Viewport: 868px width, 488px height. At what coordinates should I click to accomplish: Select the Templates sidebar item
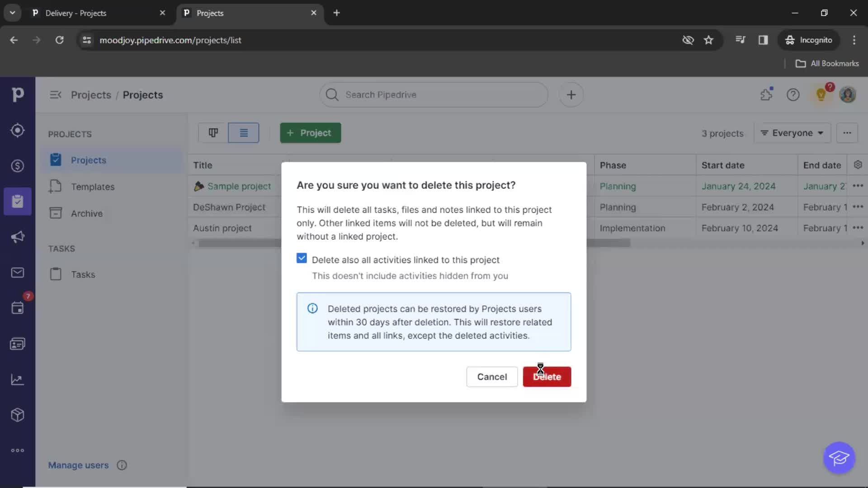tap(92, 187)
